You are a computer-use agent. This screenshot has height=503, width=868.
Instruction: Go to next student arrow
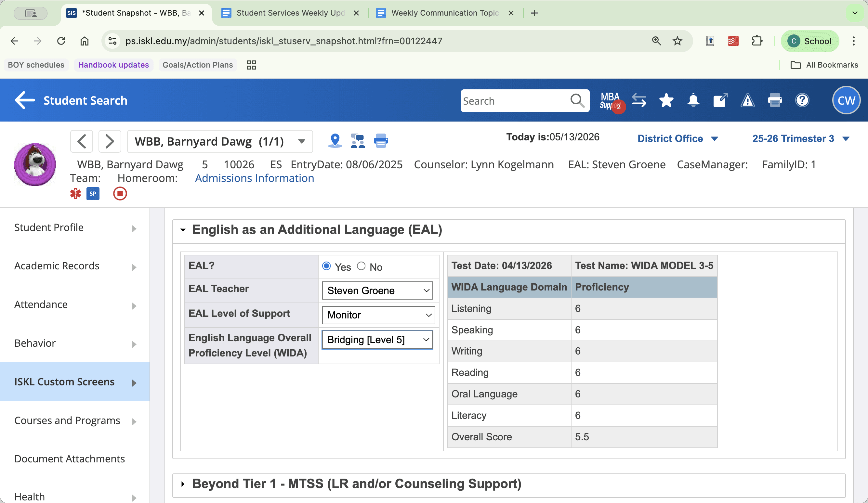coord(110,141)
